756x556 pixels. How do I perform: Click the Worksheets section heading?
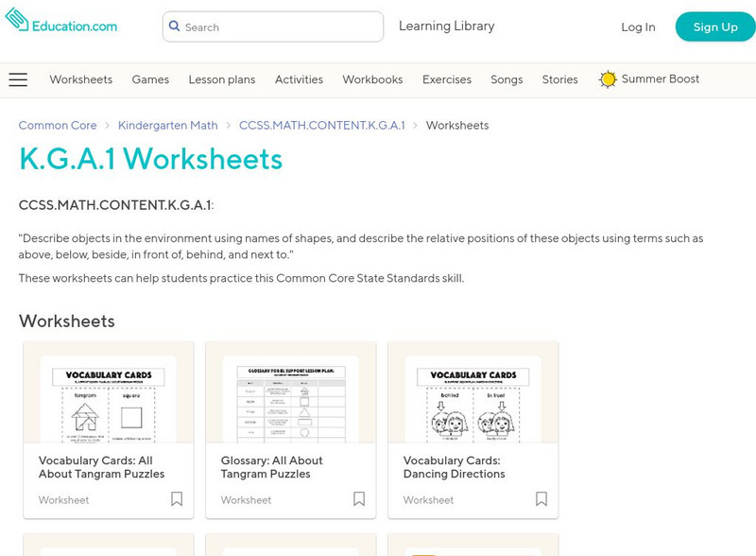click(x=66, y=321)
